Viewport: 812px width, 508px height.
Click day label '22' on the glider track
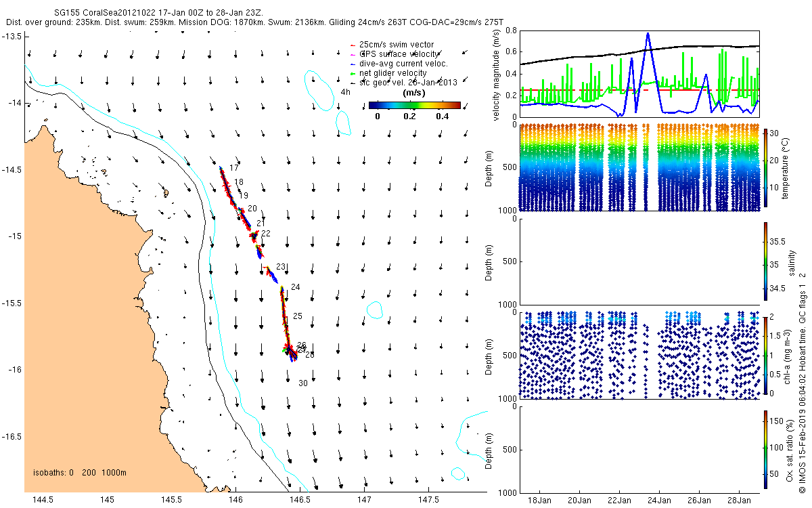pyautogui.click(x=266, y=234)
